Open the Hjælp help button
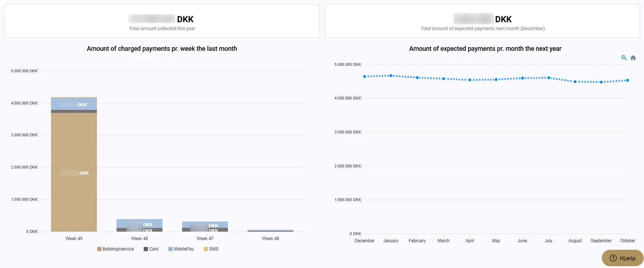Screen dimensions: 644x268 [623, 258]
